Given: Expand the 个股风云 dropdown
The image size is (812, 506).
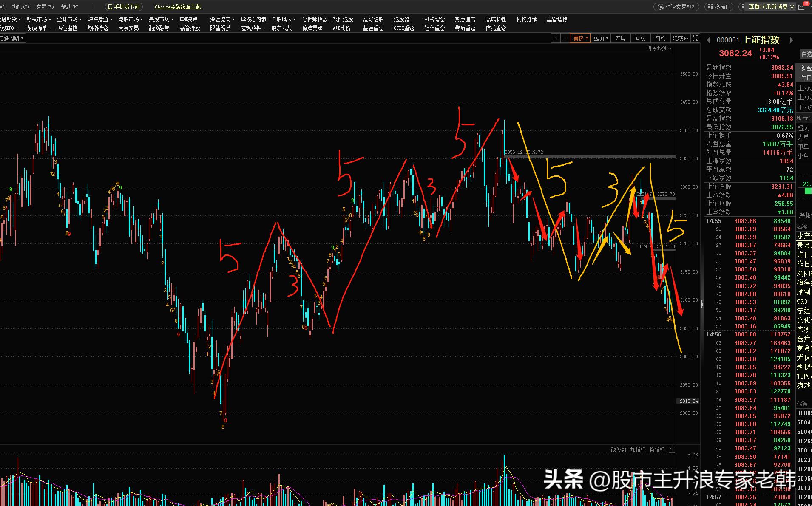Looking at the screenshot, I should tap(284, 19).
